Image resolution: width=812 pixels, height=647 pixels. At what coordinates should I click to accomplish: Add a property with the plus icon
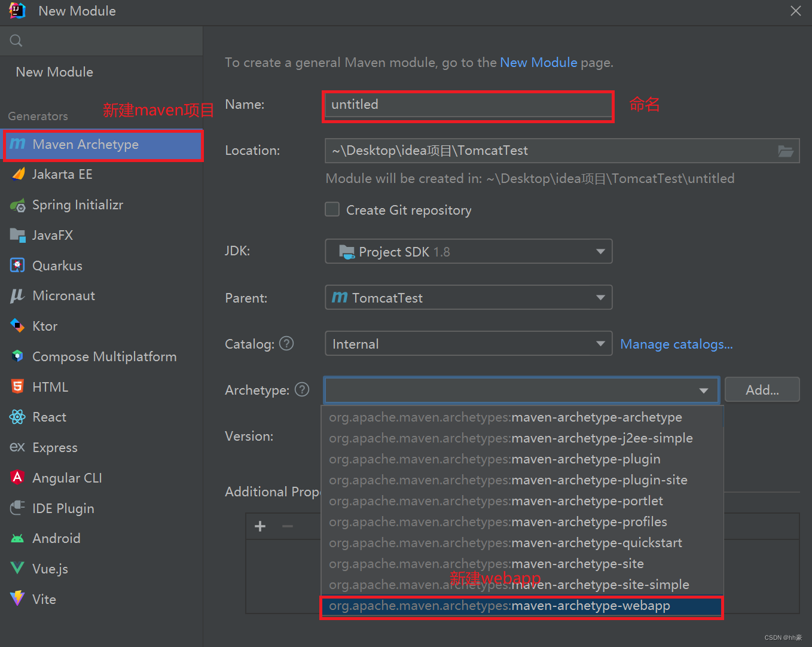pos(260,526)
